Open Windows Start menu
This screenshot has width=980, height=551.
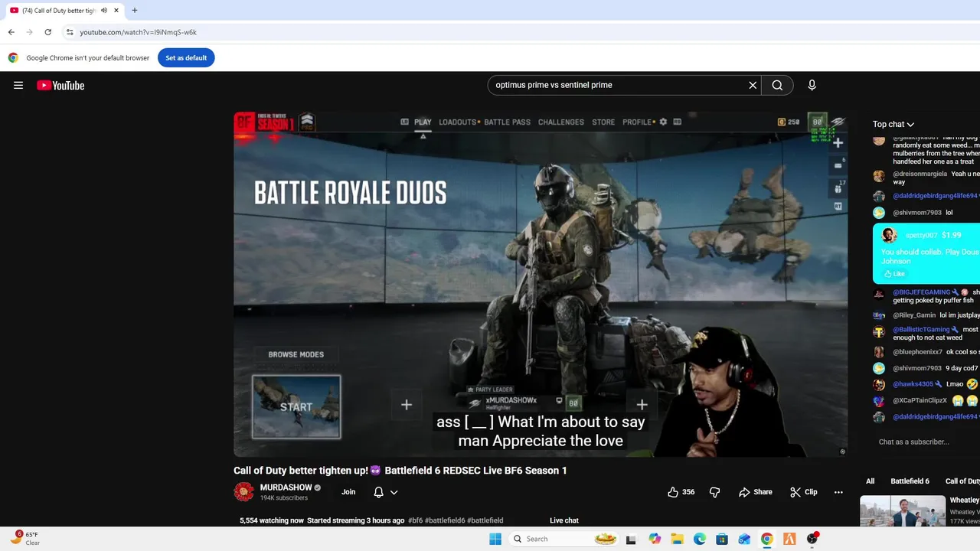(495, 539)
